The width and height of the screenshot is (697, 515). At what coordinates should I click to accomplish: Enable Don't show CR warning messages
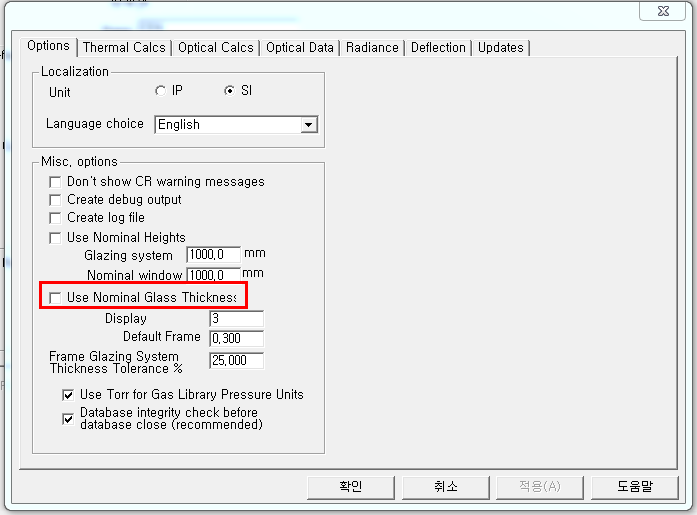56,182
